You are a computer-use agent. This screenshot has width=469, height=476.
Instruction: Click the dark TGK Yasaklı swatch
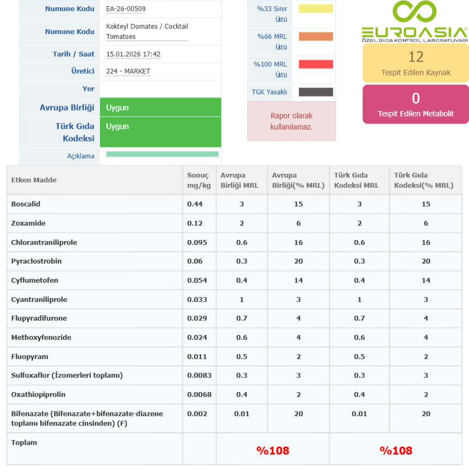[x=316, y=92]
